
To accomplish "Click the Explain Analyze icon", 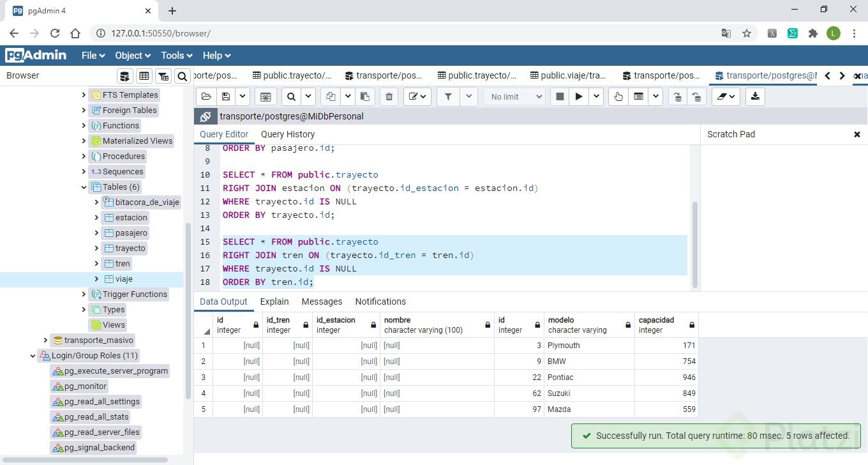I will (x=638, y=96).
